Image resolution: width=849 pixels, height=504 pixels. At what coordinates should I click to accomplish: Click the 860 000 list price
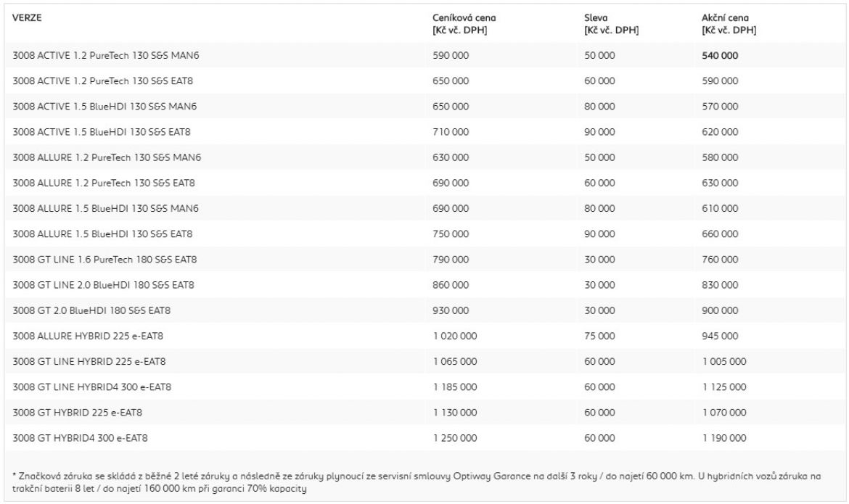pyautogui.click(x=446, y=284)
